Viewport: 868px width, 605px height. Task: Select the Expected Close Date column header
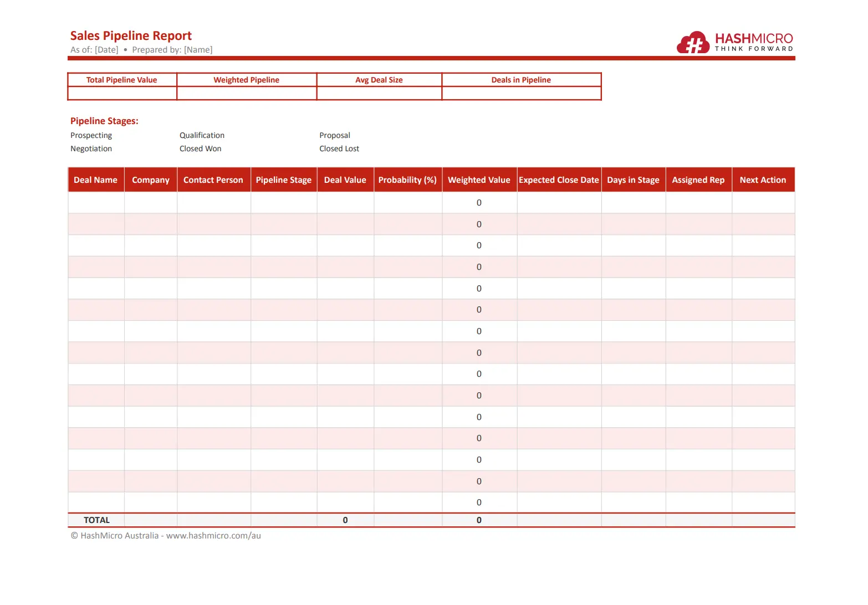[x=559, y=180]
